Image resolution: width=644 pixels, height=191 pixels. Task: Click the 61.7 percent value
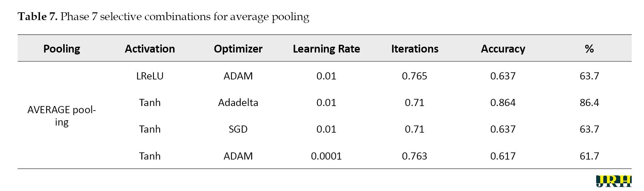coord(589,156)
